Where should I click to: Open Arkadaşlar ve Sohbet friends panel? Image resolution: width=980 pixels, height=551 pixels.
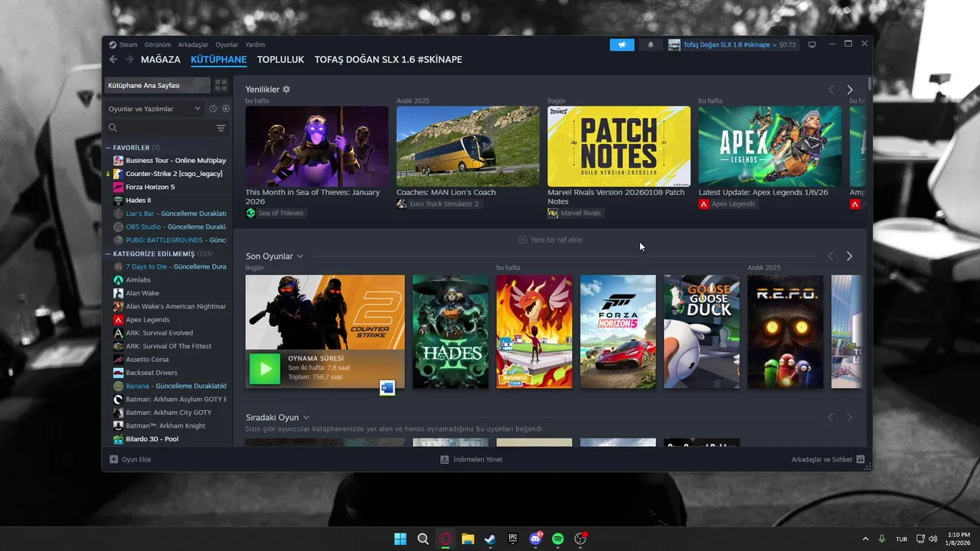tap(828, 459)
